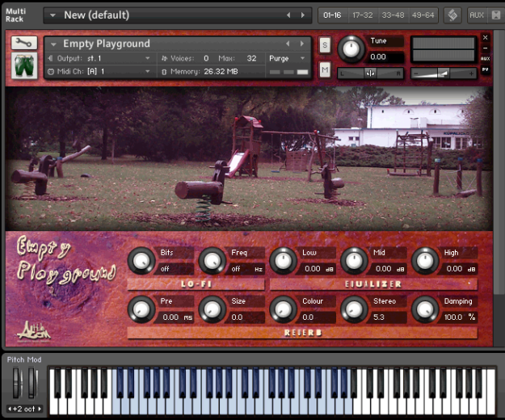
Task: Click the Size knob in Reverb
Action: click(x=212, y=309)
